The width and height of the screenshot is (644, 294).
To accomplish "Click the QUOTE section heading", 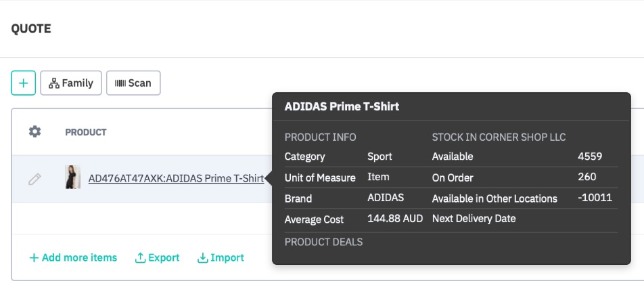I will 31,28.
